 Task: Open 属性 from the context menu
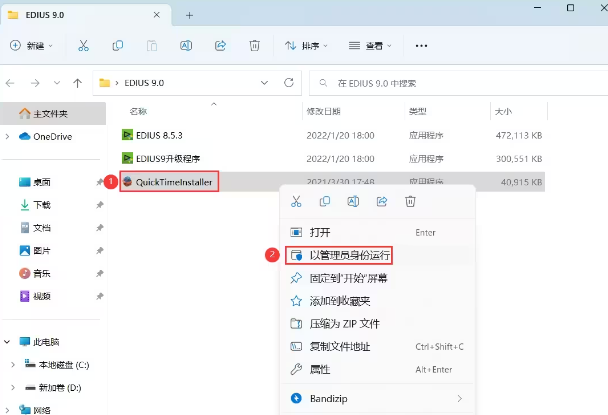click(x=377, y=369)
